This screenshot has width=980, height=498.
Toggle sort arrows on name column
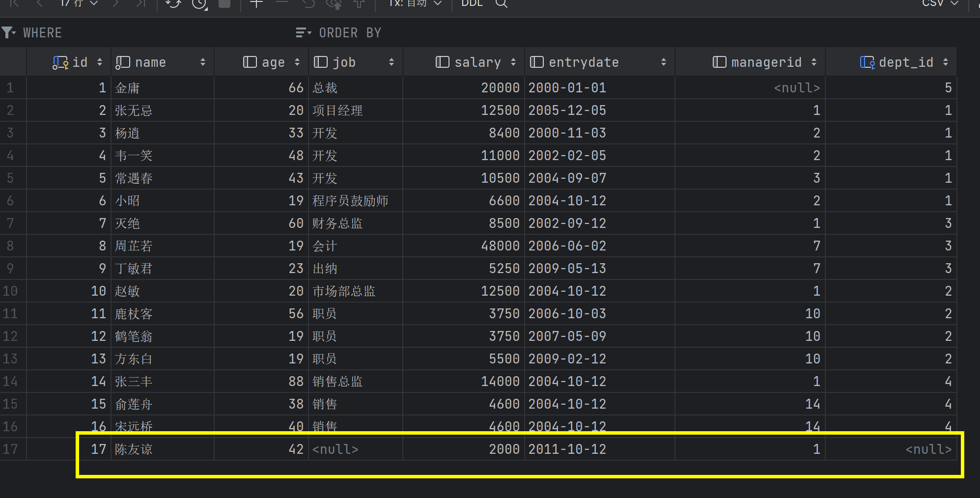(203, 62)
